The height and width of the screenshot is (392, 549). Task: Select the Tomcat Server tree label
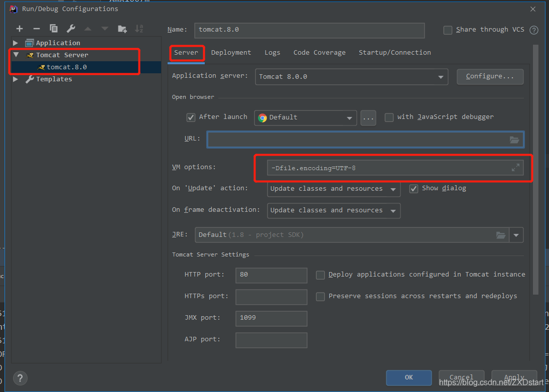click(x=62, y=55)
